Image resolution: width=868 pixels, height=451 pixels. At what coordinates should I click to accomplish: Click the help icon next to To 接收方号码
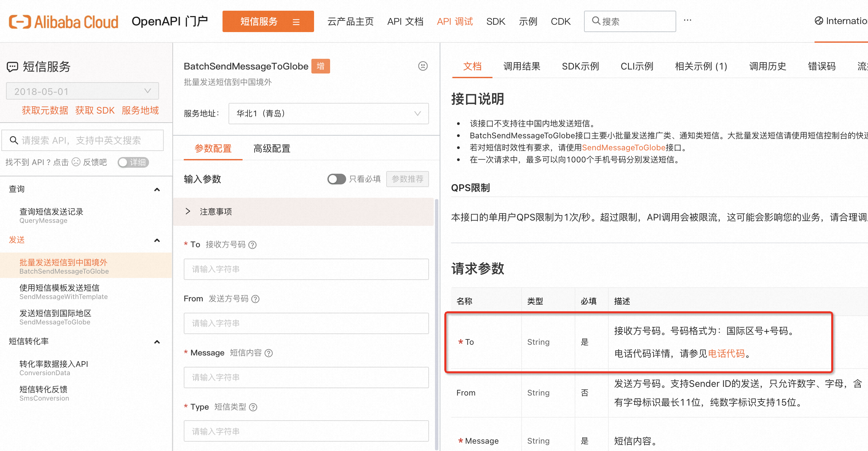tap(252, 245)
